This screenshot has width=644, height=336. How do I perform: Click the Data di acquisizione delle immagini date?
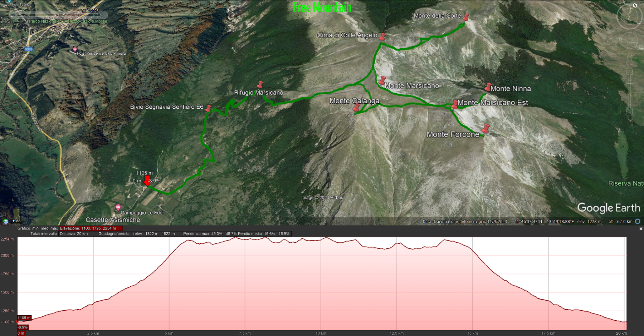click(x=465, y=222)
